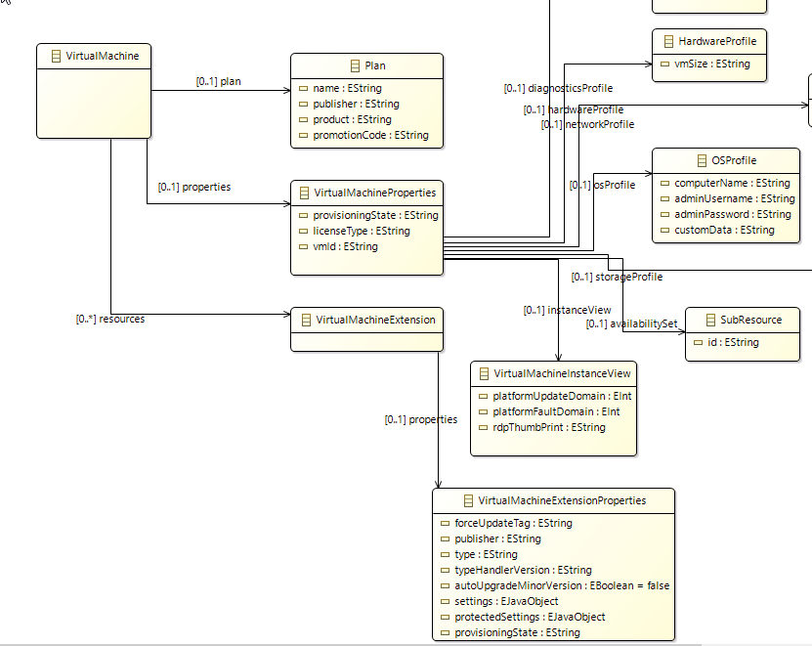Click the "[0..1] diagnosticsProfile" reference label

(x=558, y=89)
